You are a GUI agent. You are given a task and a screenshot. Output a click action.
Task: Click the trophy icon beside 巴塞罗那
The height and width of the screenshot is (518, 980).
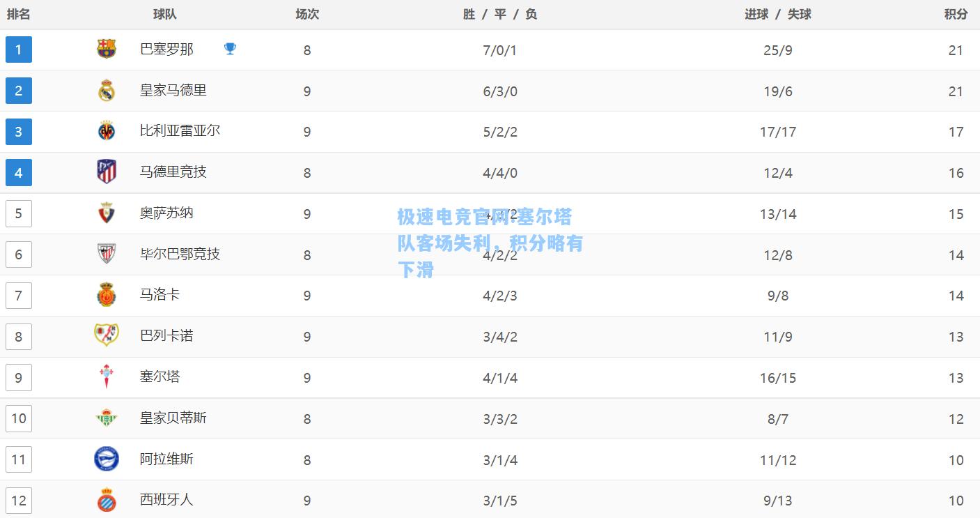coord(230,49)
